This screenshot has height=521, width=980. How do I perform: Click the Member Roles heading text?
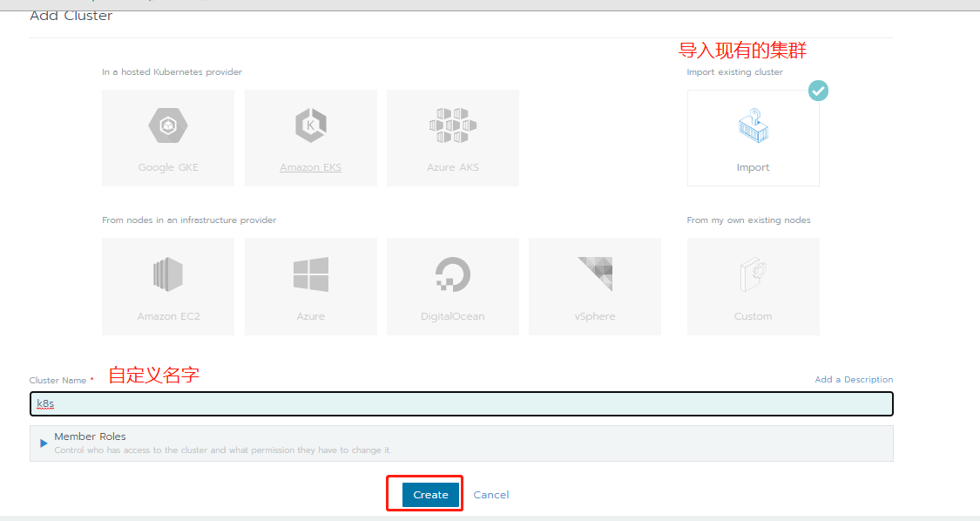(x=90, y=436)
